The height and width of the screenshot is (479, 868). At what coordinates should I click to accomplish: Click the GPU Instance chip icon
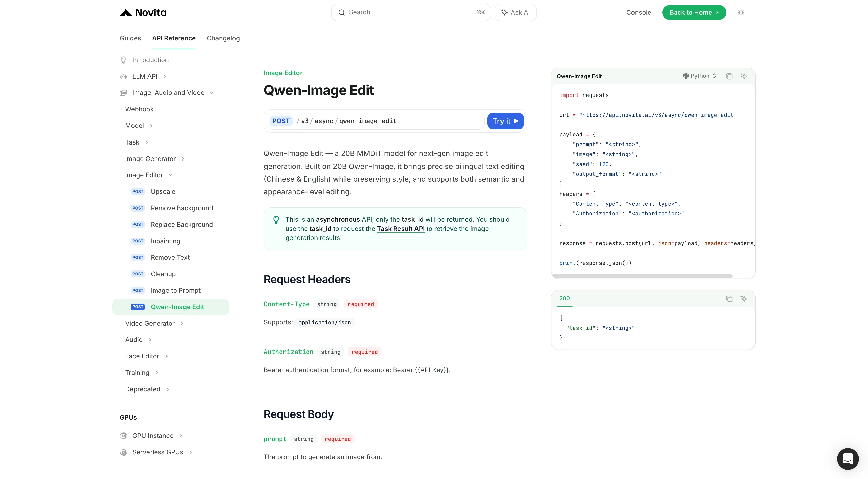(123, 436)
